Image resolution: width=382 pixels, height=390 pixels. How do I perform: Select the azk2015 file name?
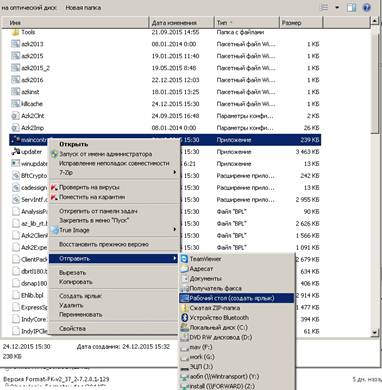point(32,56)
